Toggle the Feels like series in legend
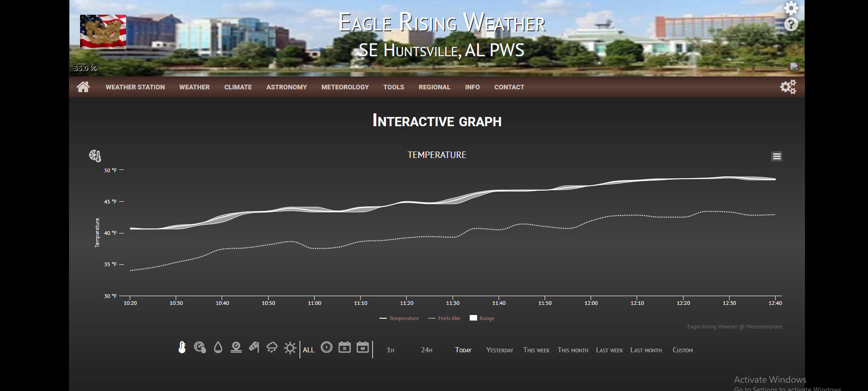The image size is (868, 391). 444,318
